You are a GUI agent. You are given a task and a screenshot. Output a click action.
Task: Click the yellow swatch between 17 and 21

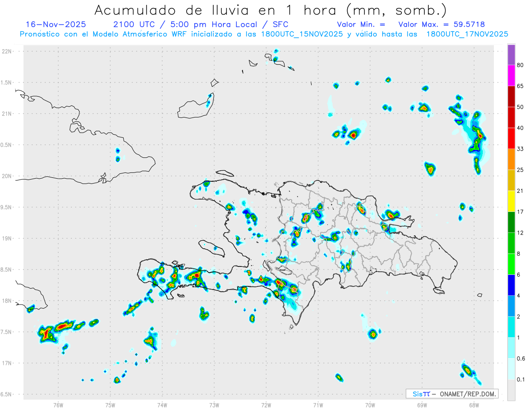[x=511, y=201]
